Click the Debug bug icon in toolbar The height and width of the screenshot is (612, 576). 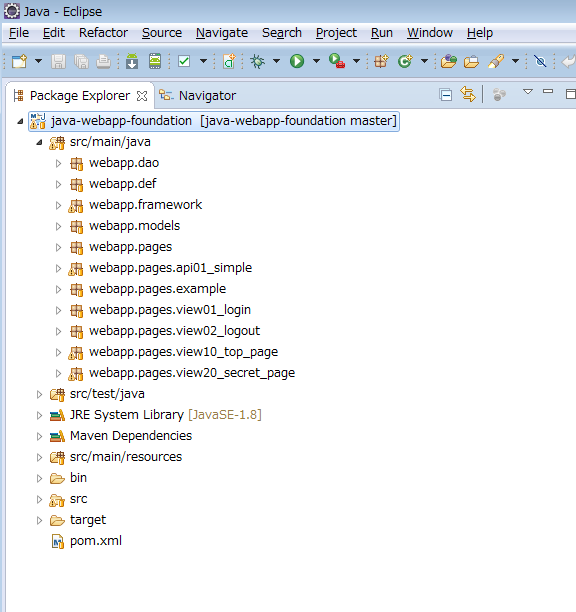257,61
